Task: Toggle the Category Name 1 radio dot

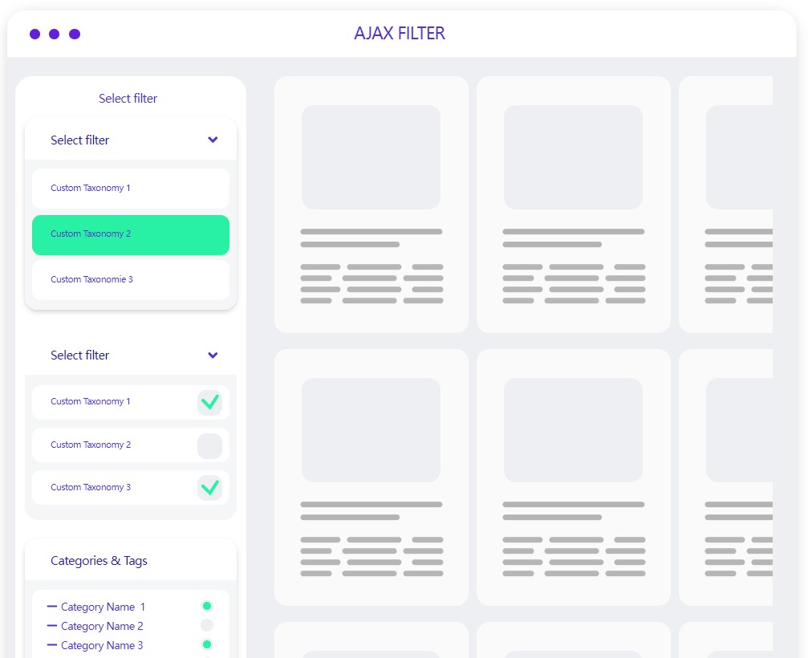Action: coord(207,606)
